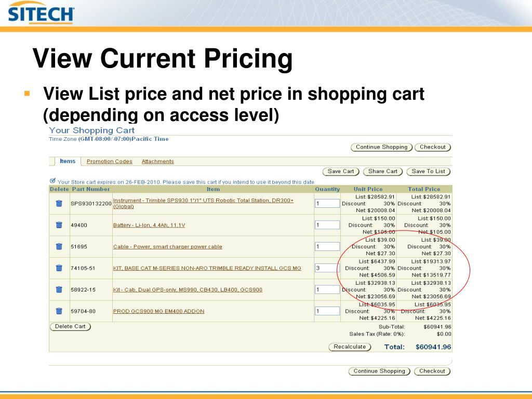Image resolution: width=532 pixels, height=399 pixels.
Task: Click the Delete Cart button
Action: 70,326
